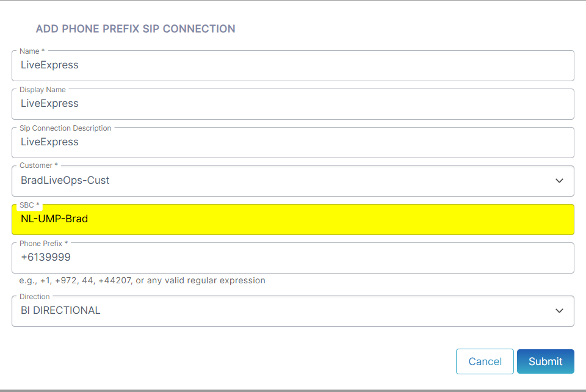Screen dimensions: 586x392
Task: Focus the Name field containing LiveExpress
Action: point(292,66)
